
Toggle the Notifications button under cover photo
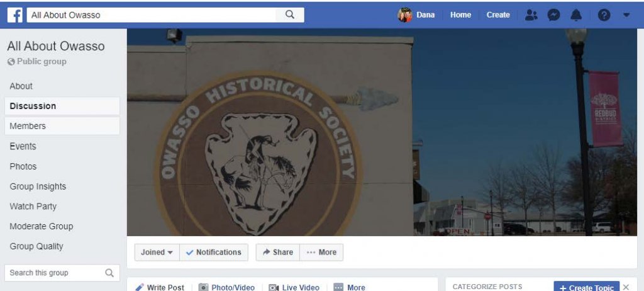(x=214, y=253)
